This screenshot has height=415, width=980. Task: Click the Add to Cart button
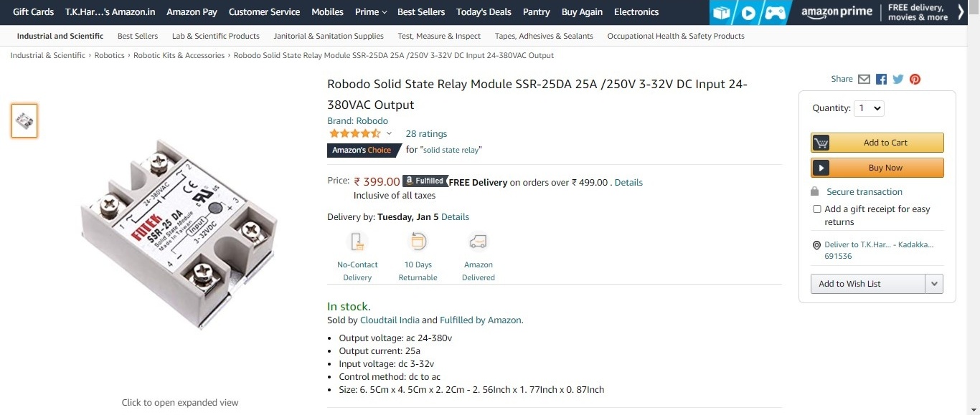tap(877, 143)
